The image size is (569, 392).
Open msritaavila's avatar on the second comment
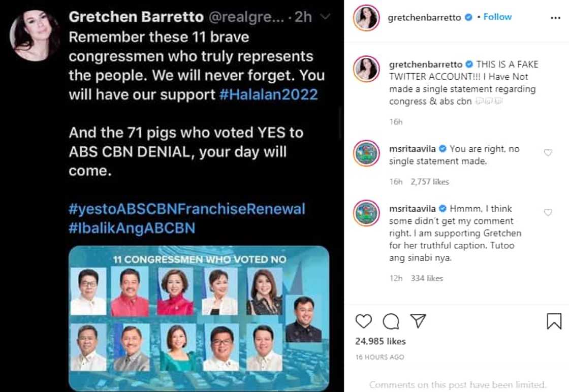tap(366, 213)
